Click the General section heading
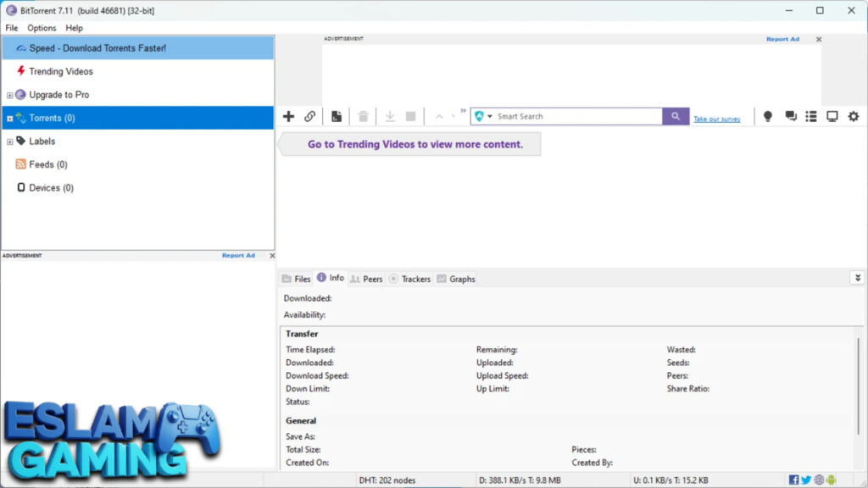The image size is (868, 488). [301, 421]
